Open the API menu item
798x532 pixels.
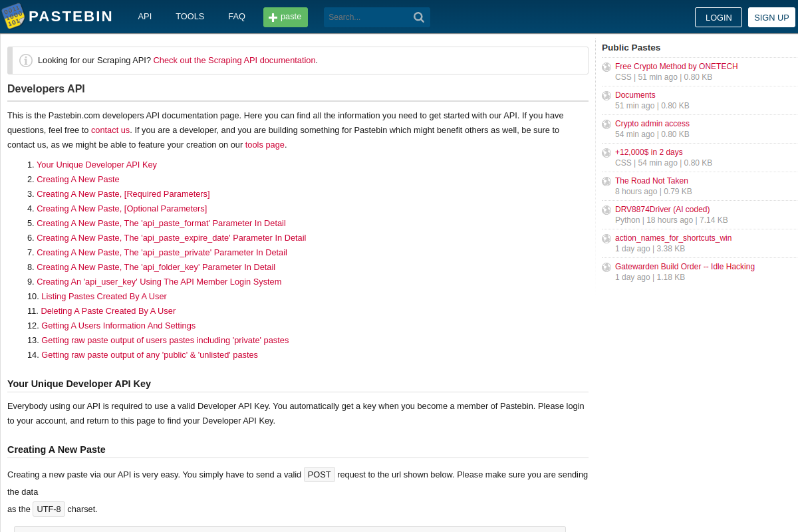click(145, 17)
